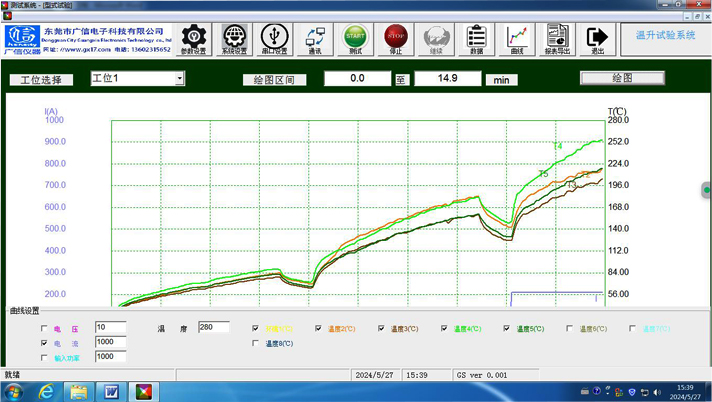The width and height of the screenshot is (712, 402).
Task: Click the 通讯 communication icon
Action: (x=315, y=40)
